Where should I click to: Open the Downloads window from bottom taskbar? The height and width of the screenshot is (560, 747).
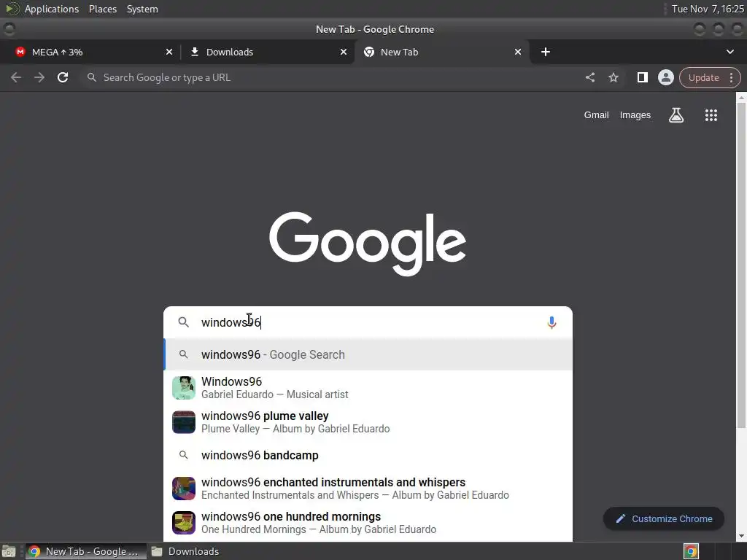point(185,551)
